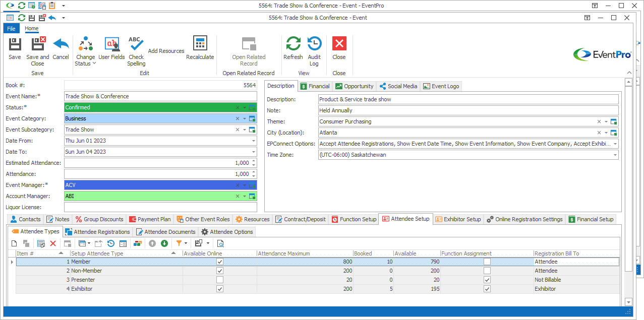Click the history clock icon in grid toolbar
This screenshot has height=320, width=644.
click(111, 243)
